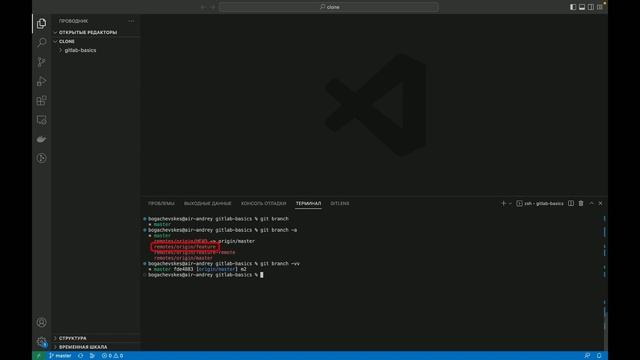Switch to the ПРОБЛЕМЫ tab

point(161,203)
